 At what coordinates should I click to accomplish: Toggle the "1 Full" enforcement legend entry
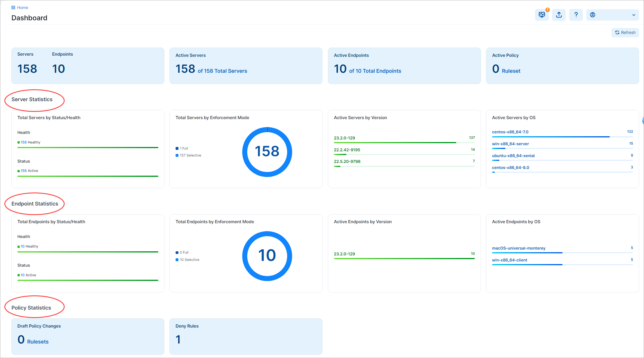(184, 148)
